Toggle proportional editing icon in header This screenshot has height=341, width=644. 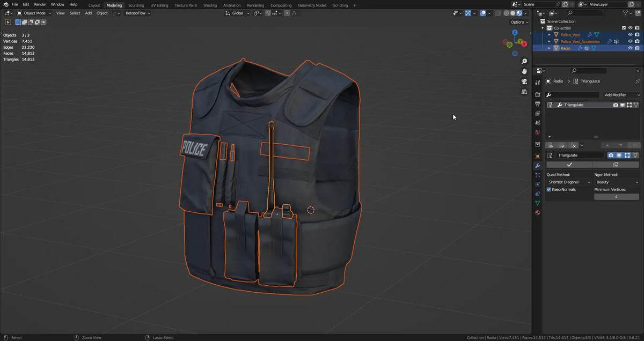click(x=287, y=13)
